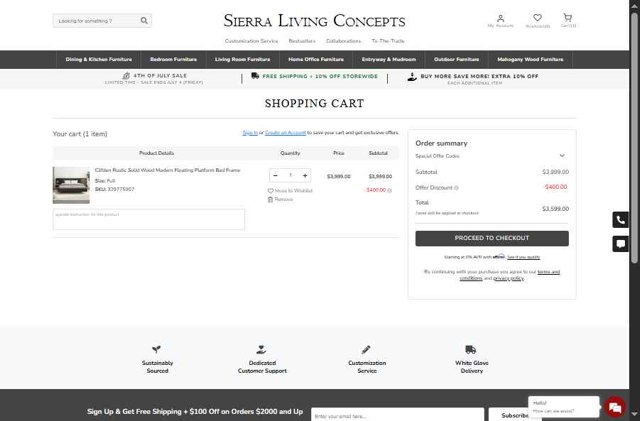This screenshot has width=640, height=421.
Task: Click the Dedicated Customer Support icon
Action: pyautogui.click(x=261, y=350)
